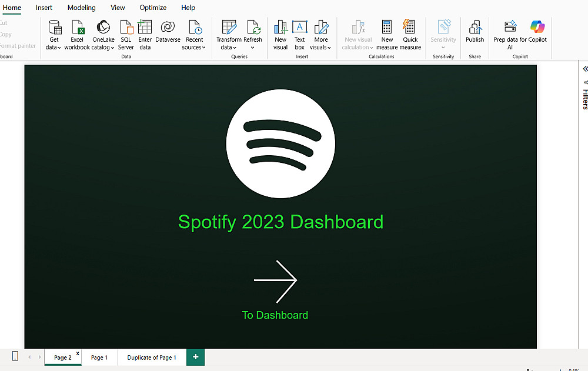Viewport: 588px width, 371px height.
Task: Add a Text box to the page
Action: click(299, 35)
